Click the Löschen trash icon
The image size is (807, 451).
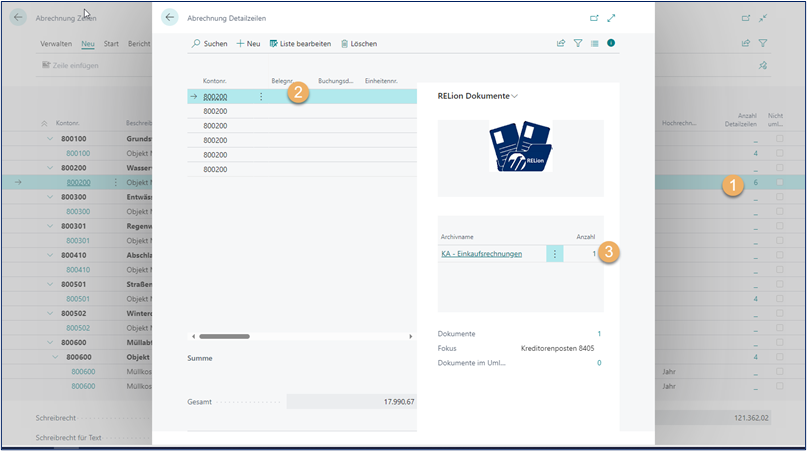point(359,44)
